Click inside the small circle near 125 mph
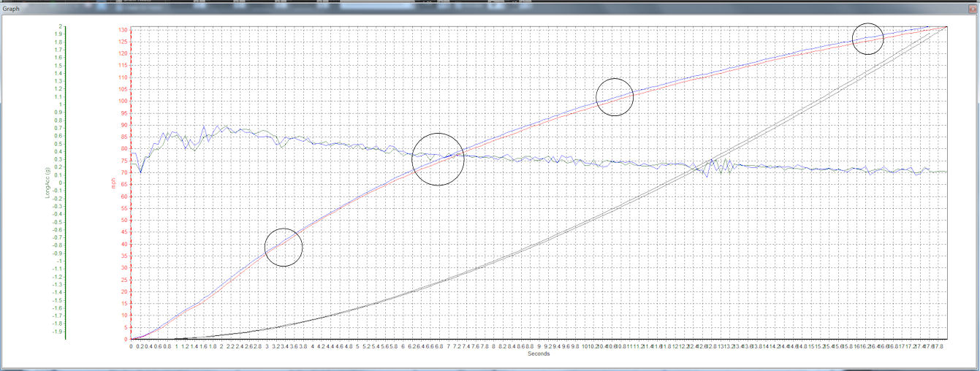Screen dimensions: 980x371 (x=868, y=37)
